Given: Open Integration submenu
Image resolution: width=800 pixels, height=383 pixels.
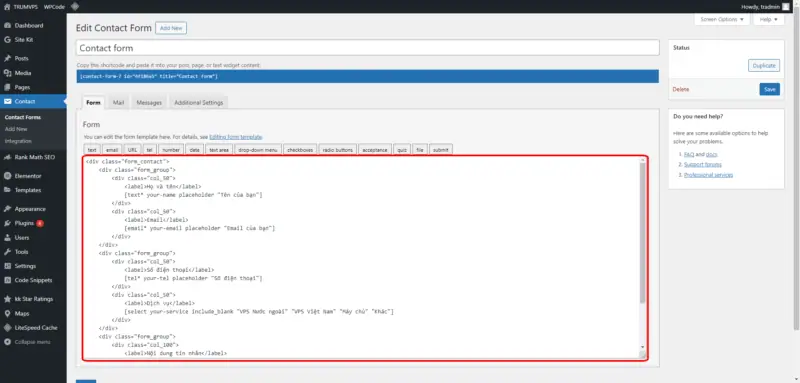Looking at the screenshot, I should (18, 141).
